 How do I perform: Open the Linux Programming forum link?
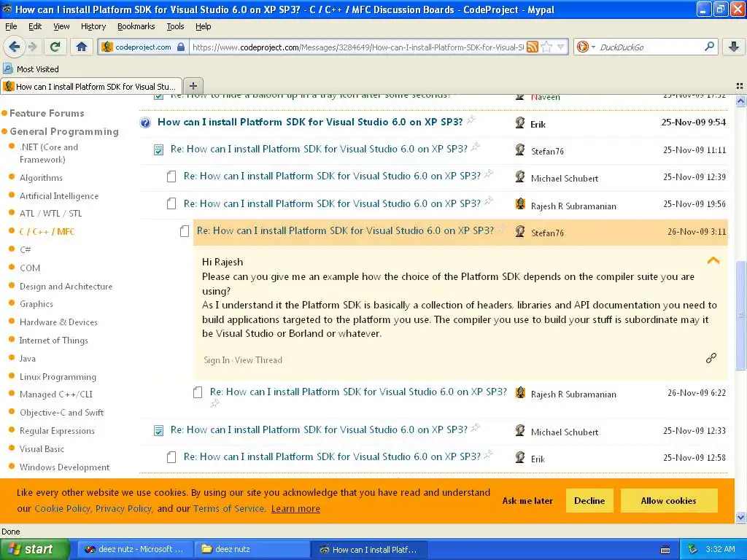tap(58, 377)
